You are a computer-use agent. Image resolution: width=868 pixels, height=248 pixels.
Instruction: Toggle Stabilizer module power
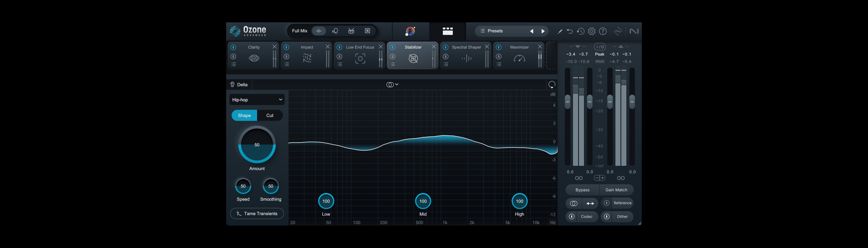coord(393,47)
